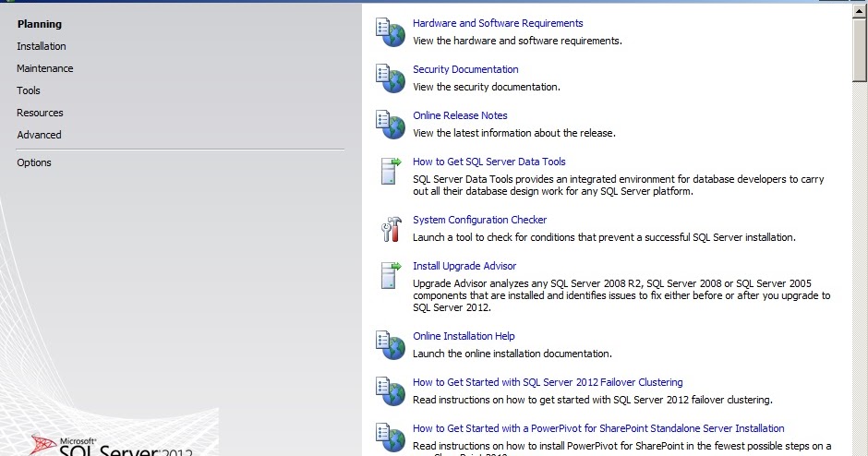Click the 'Upgrade Advisor analyzes any SQL Server' description
The width and height of the screenshot is (868, 456).
621,295
